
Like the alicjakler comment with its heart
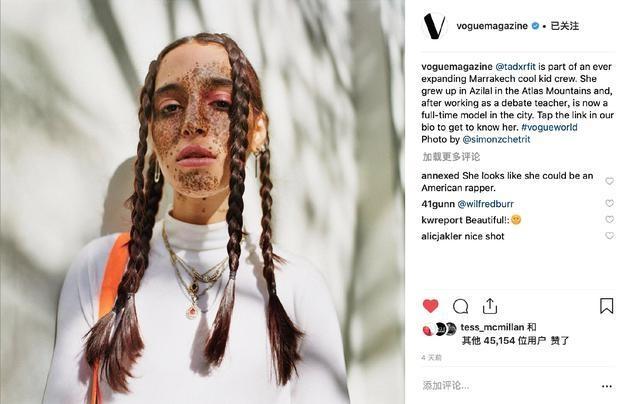coord(610,236)
